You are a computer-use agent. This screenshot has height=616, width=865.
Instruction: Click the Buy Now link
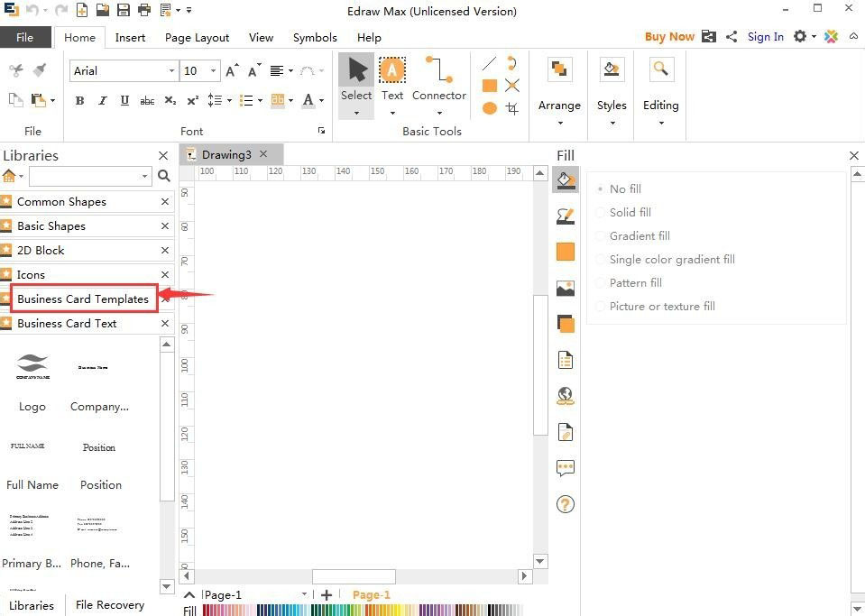(x=669, y=37)
